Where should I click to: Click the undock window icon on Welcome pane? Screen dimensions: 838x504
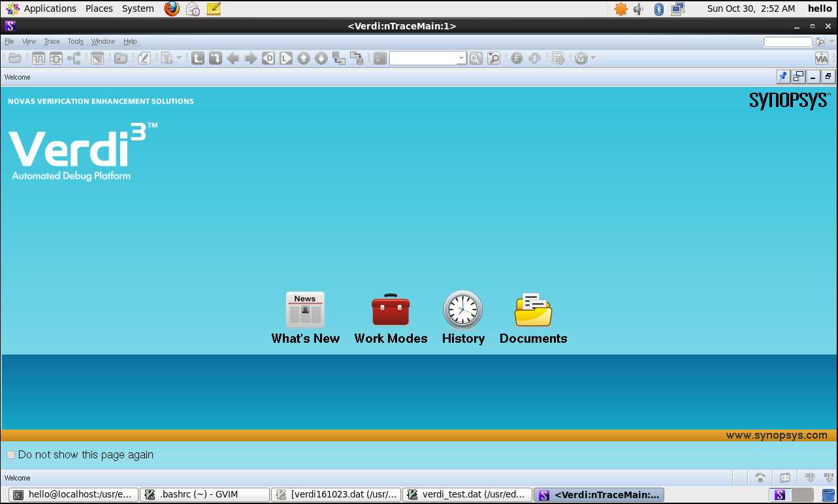(798, 76)
